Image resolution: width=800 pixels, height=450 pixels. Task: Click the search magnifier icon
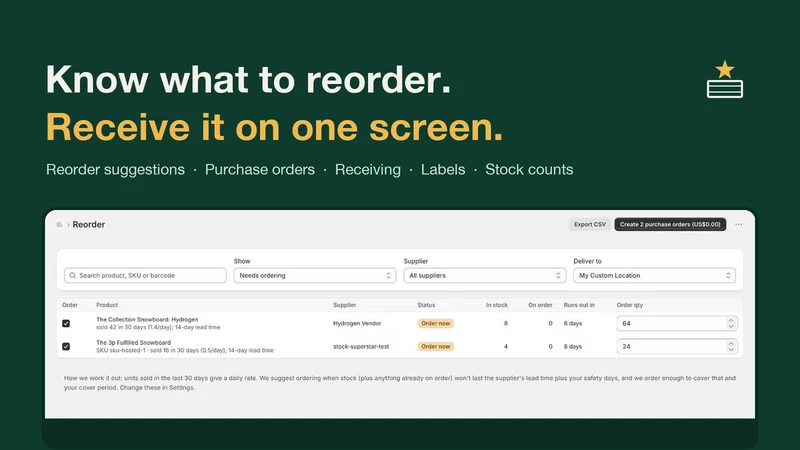pos(72,276)
